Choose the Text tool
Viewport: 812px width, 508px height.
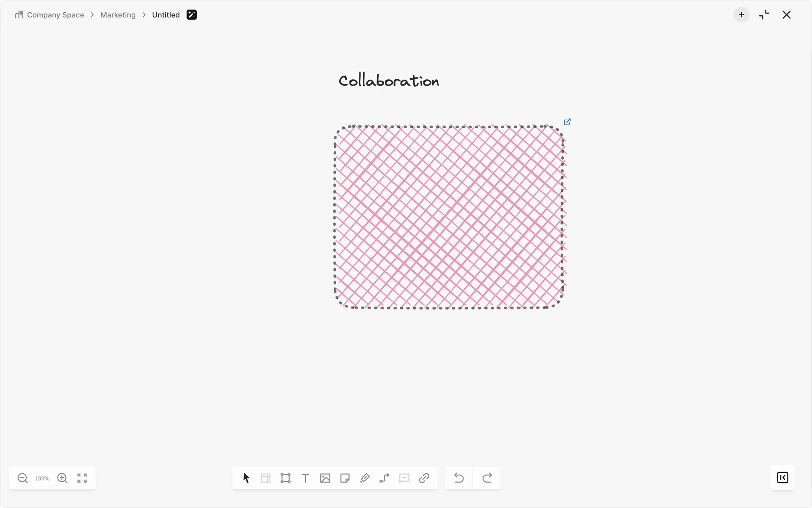[305, 478]
